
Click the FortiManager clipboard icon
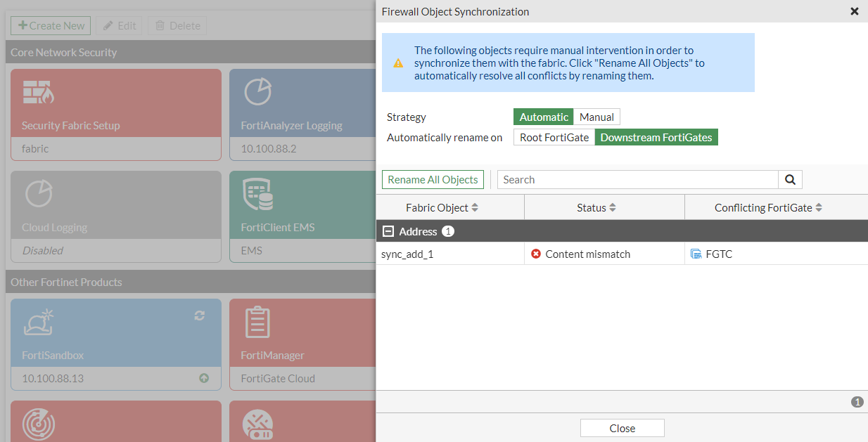[257, 323]
